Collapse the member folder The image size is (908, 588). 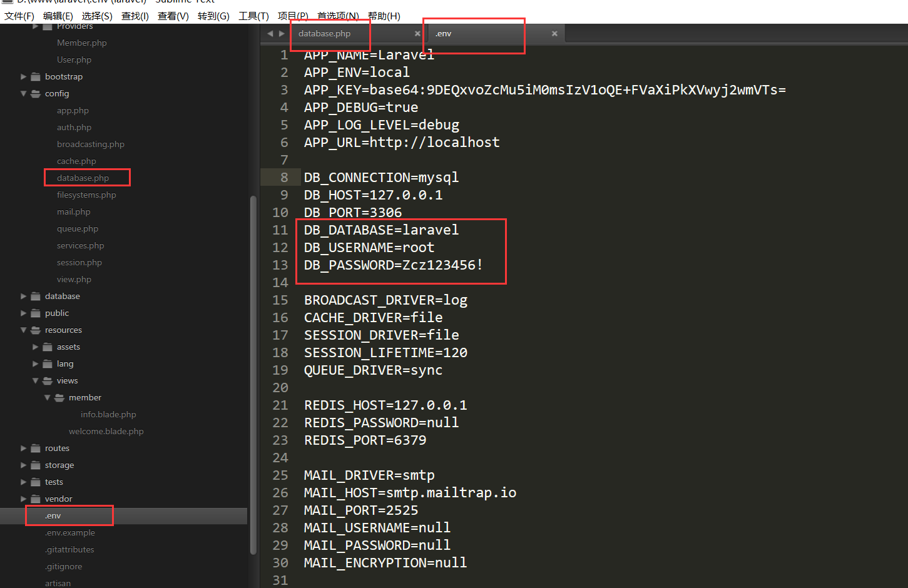[48, 398]
